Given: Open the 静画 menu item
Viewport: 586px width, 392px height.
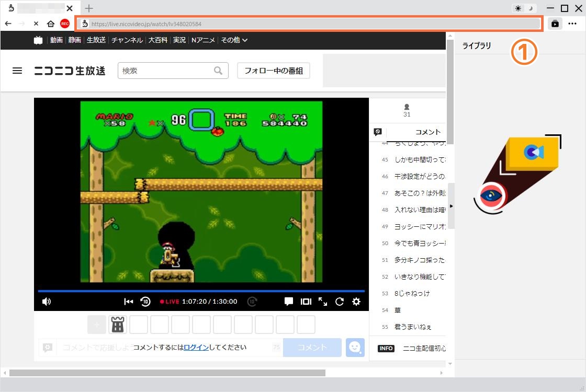Looking at the screenshot, I should pos(74,40).
